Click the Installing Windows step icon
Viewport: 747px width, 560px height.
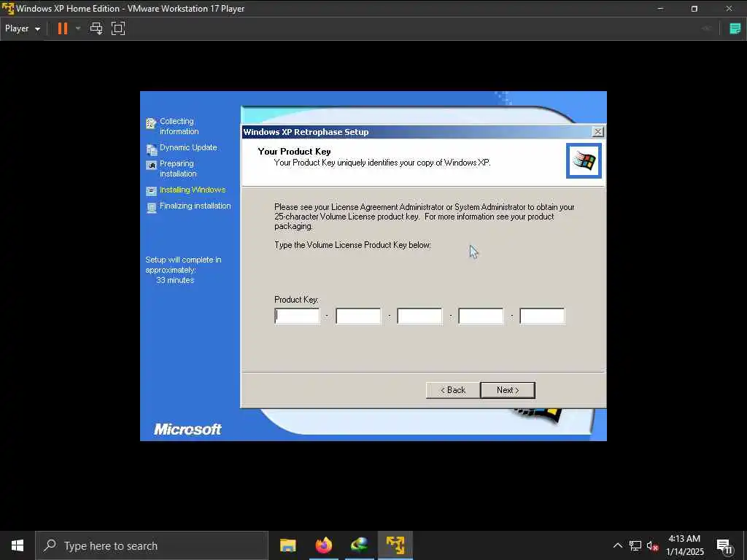pos(152,191)
